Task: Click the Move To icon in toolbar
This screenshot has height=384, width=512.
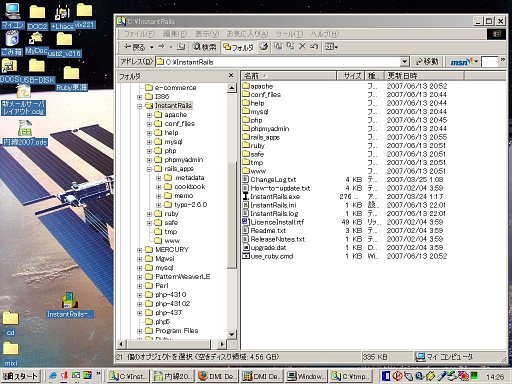Action: 278,46
